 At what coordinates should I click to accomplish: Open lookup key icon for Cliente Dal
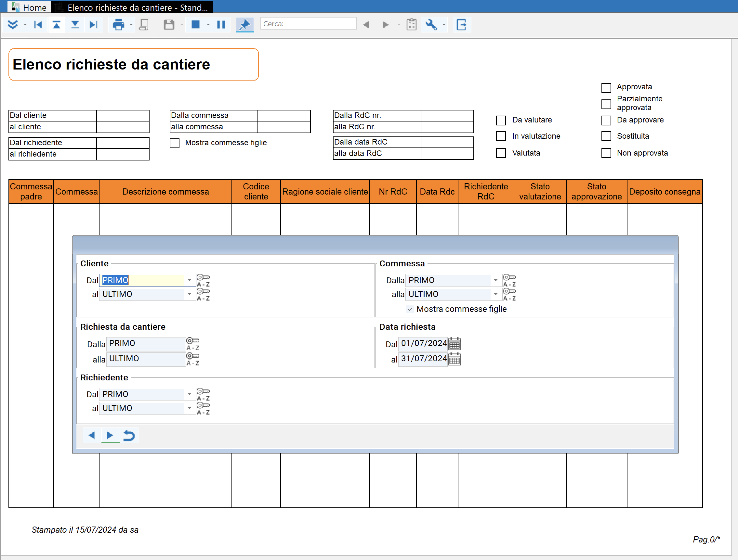click(203, 281)
